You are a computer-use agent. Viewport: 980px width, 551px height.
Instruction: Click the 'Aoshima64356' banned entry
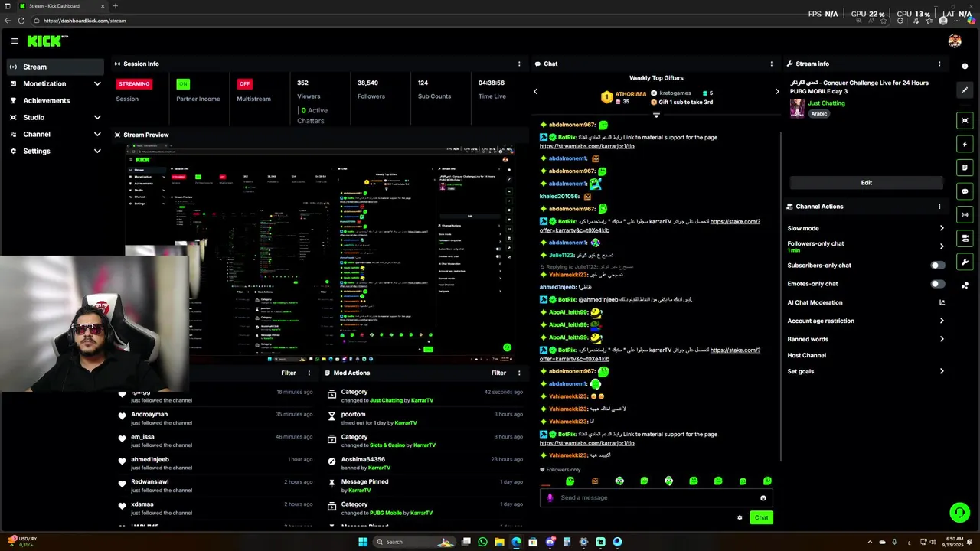(363, 460)
